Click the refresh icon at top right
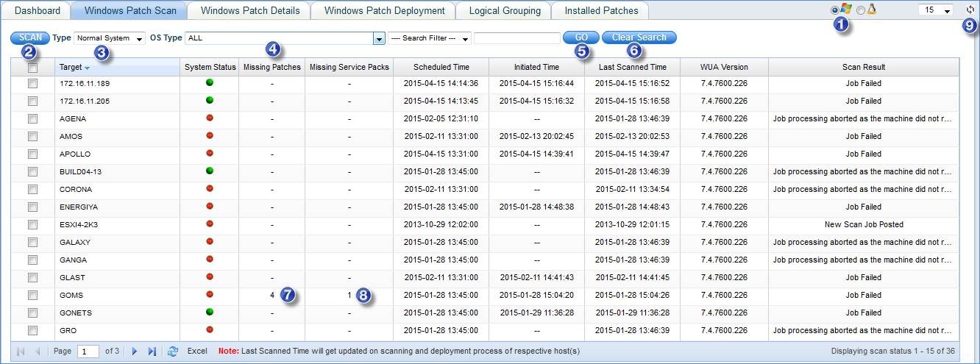The image size is (980, 364). tap(969, 10)
